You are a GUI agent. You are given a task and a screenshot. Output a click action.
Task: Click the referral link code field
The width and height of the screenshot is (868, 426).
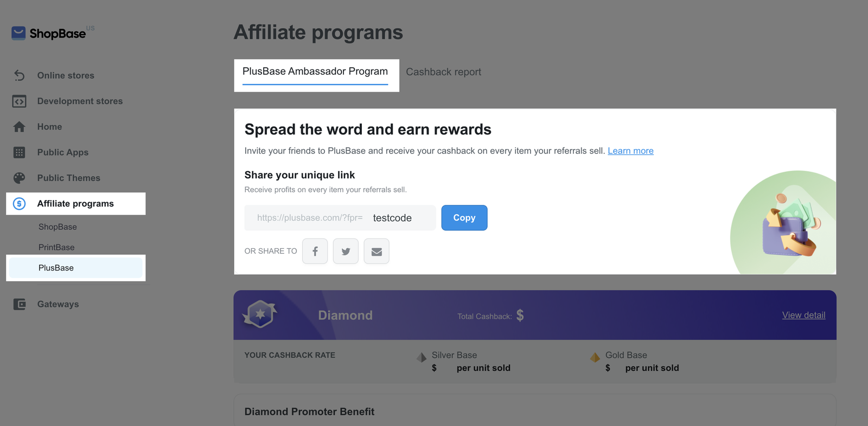393,218
